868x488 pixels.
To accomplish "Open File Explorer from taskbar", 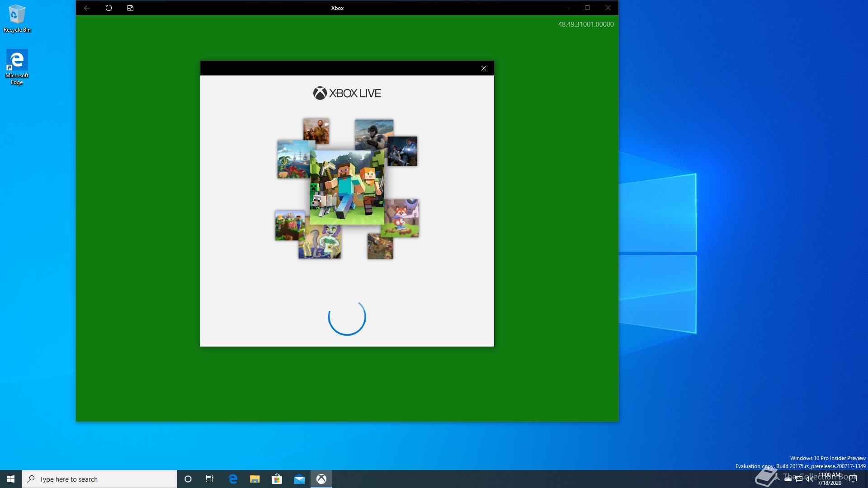I will coord(255,479).
